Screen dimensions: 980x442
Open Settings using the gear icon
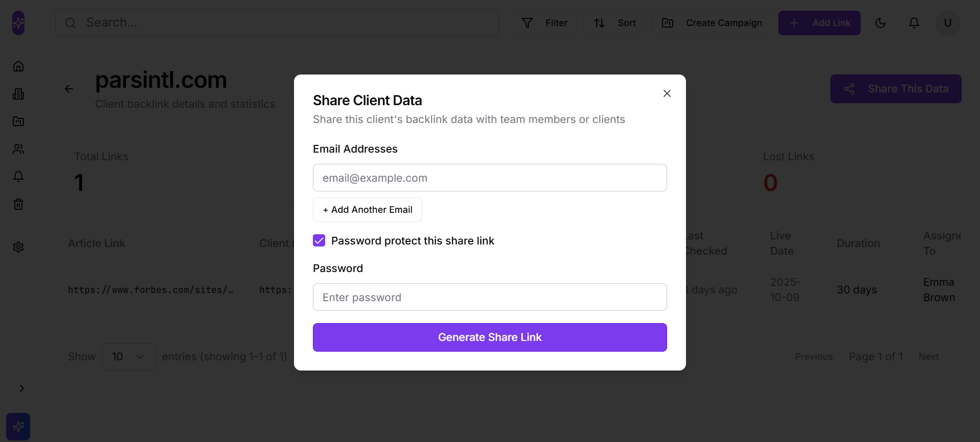(18, 247)
